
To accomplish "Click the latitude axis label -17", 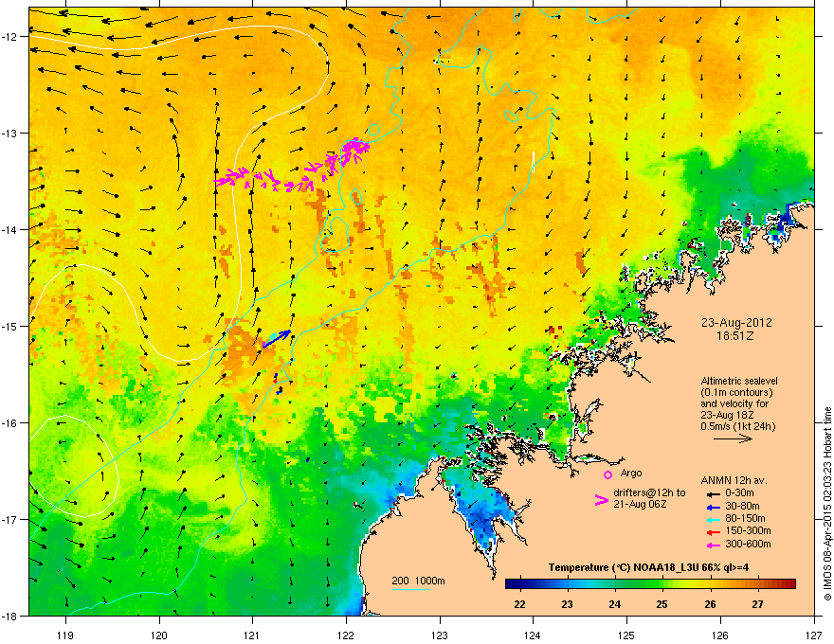I will (x=10, y=520).
